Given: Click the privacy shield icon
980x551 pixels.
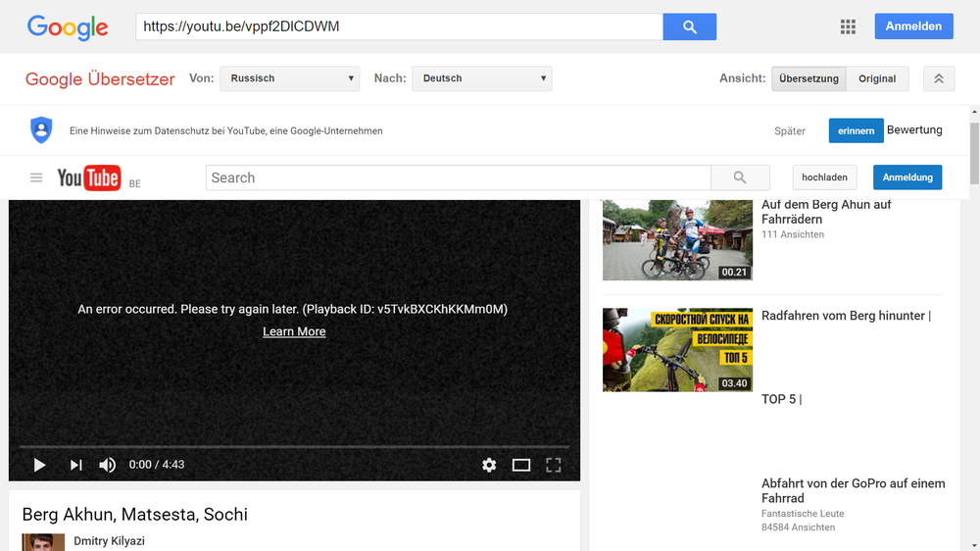Looking at the screenshot, I should click(41, 130).
